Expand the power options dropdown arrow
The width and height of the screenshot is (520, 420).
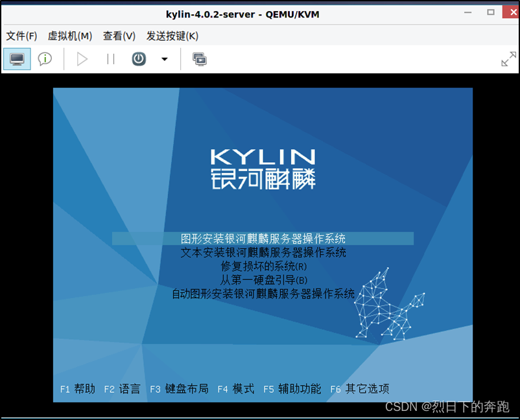[165, 60]
